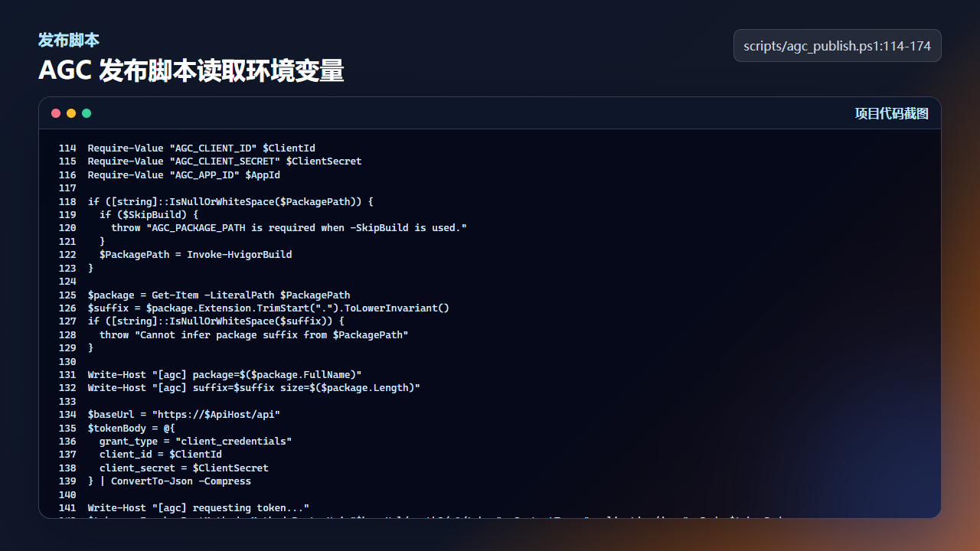
Task: Click the scripts/agc_publish.ps1:114-174 file path badge
Action: pos(837,46)
